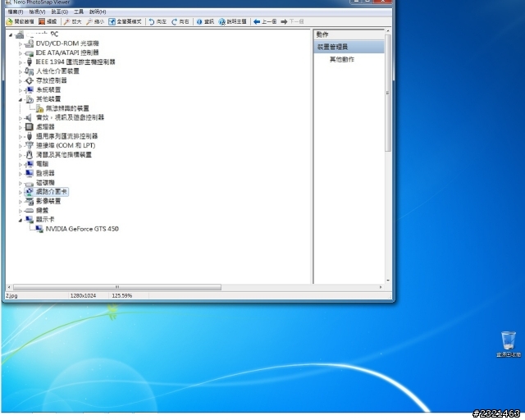Image resolution: width=525 pixels, height=420 pixels.
Task: Select the 監視器 tree row
Action: 45,173
